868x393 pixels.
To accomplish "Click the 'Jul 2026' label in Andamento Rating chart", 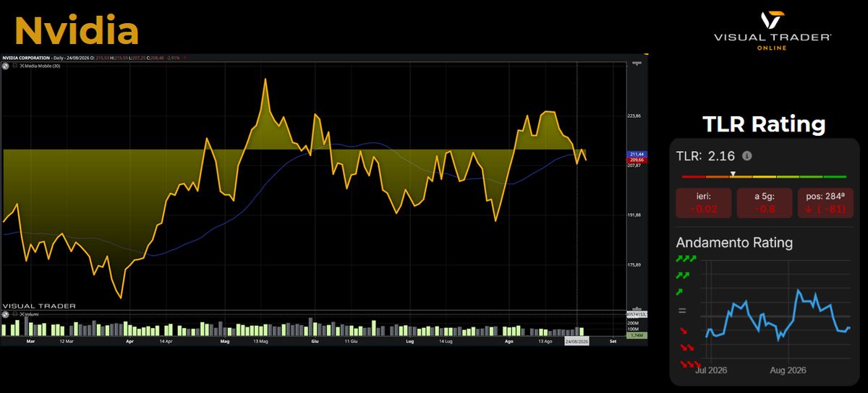I will click(x=711, y=371).
